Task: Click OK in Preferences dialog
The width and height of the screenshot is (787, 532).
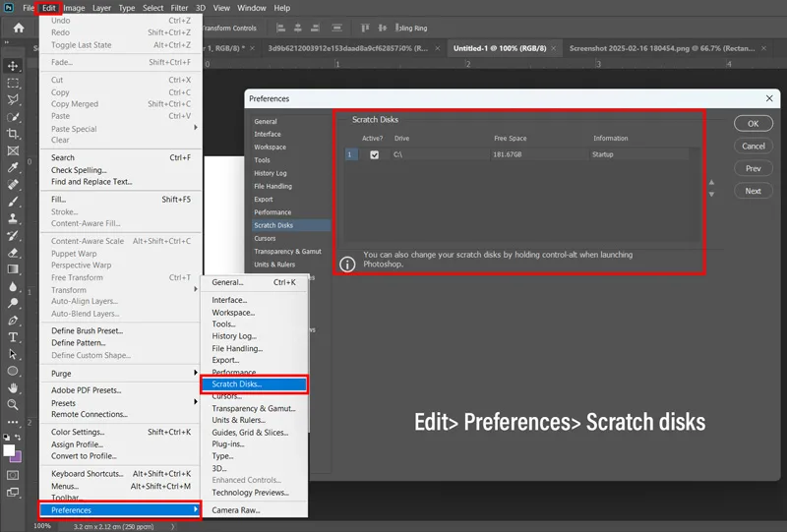Action: click(753, 124)
